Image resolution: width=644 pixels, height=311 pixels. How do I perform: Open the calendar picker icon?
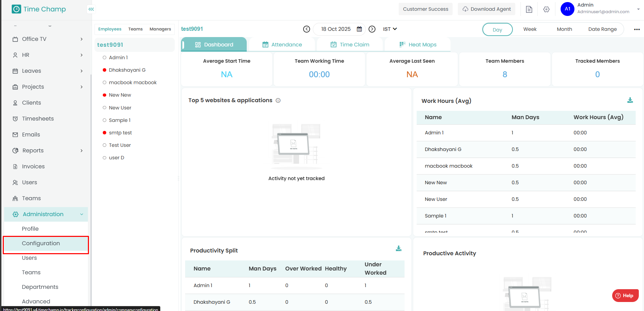pos(359,29)
